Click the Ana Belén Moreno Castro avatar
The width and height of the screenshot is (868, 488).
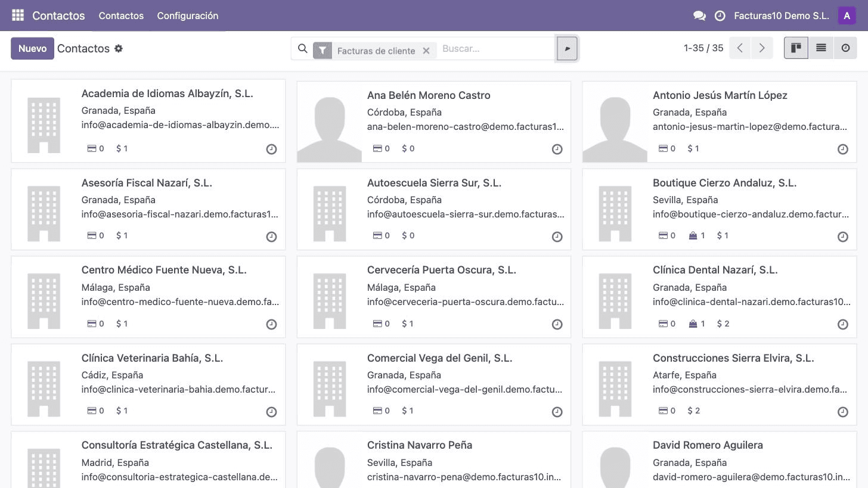click(329, 122)
